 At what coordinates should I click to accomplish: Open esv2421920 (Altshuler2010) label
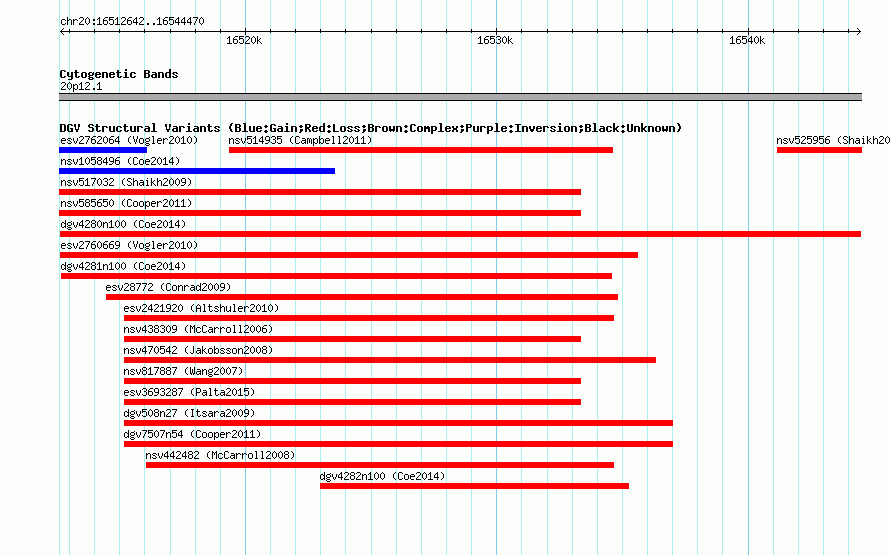click(x=201, y=308)
